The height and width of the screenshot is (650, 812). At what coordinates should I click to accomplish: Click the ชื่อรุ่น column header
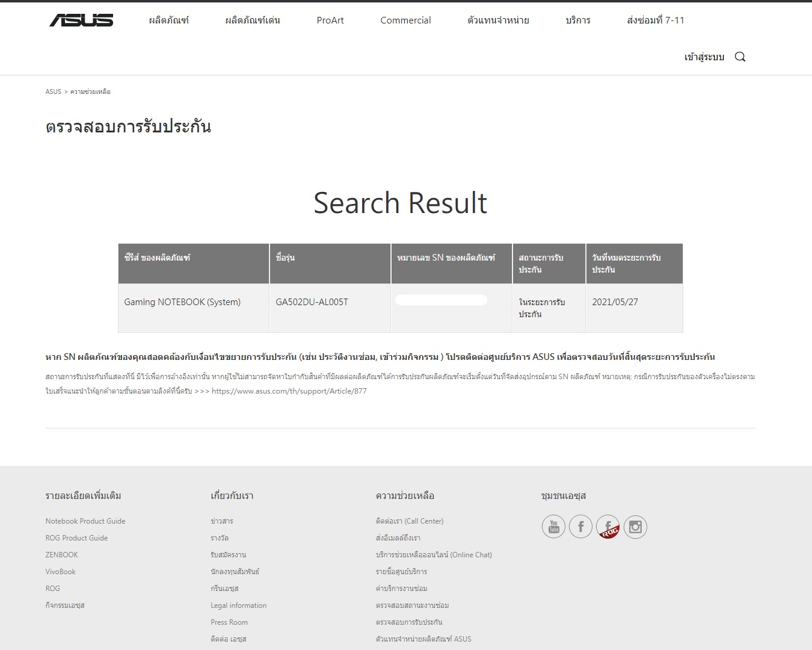(x=330, y=264)
